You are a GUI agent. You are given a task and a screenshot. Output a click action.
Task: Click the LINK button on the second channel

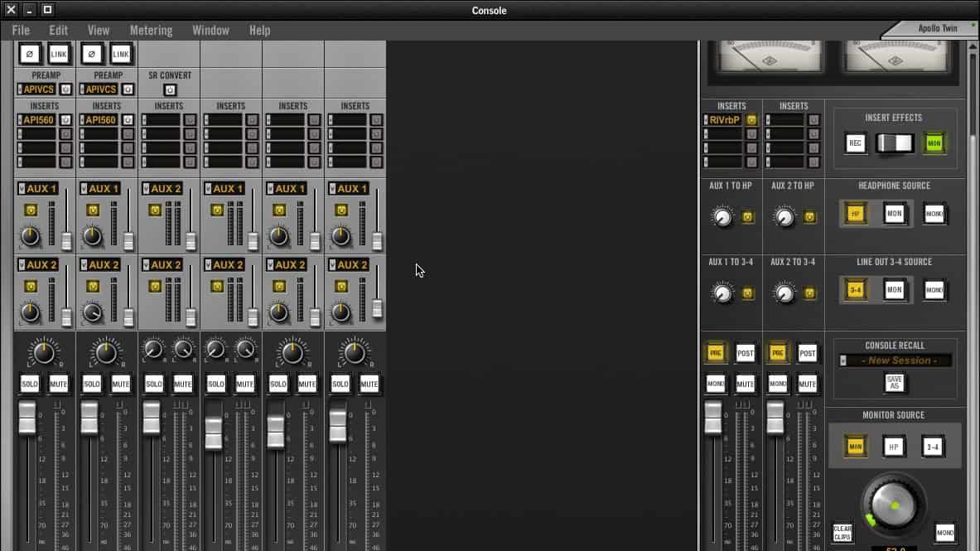click(121, 54)
